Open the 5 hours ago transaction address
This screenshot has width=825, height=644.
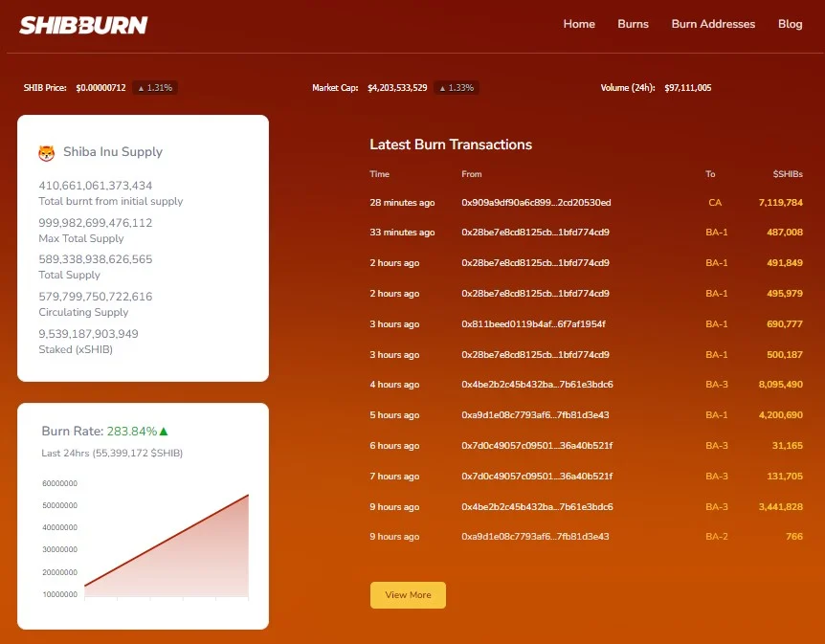[535, 415]
